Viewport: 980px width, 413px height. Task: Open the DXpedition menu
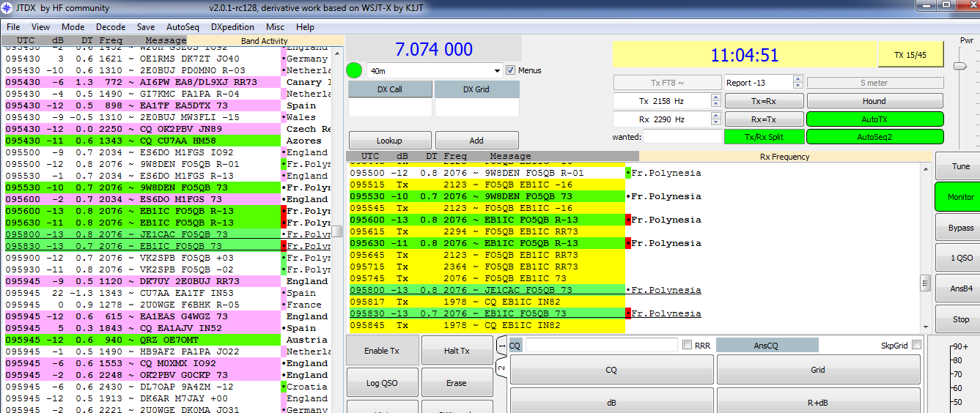click(x=232, y=27)
